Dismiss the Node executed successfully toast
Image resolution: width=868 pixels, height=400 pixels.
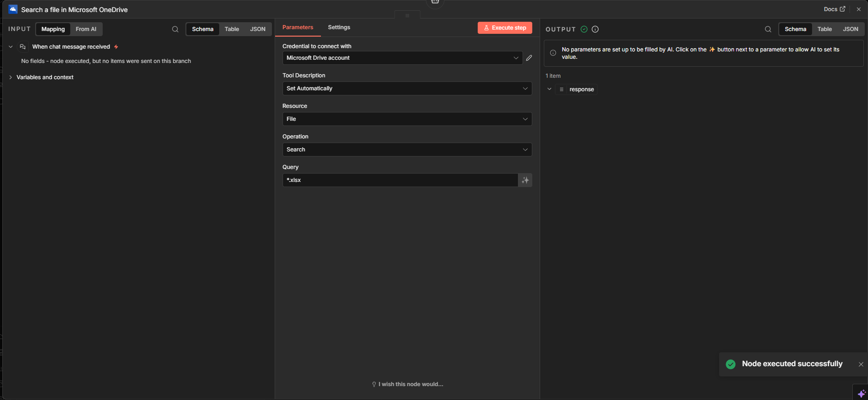tap(861, 364)
